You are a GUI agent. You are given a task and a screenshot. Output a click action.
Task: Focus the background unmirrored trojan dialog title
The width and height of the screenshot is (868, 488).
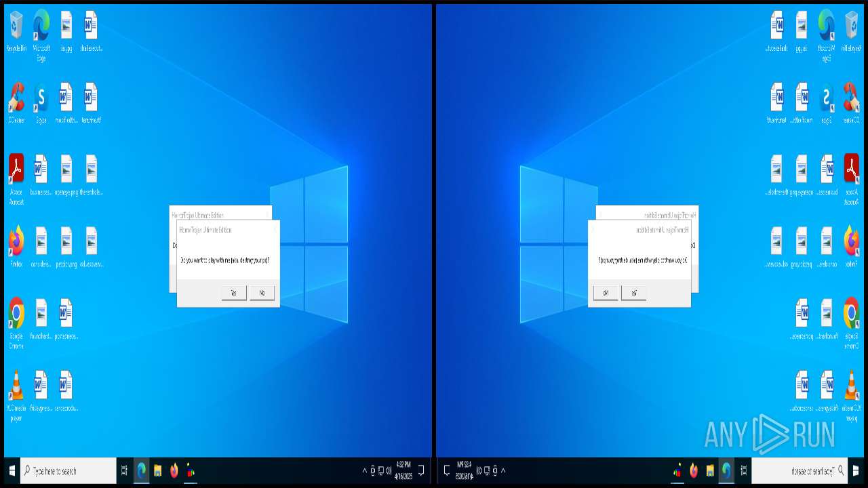[198, 215]
